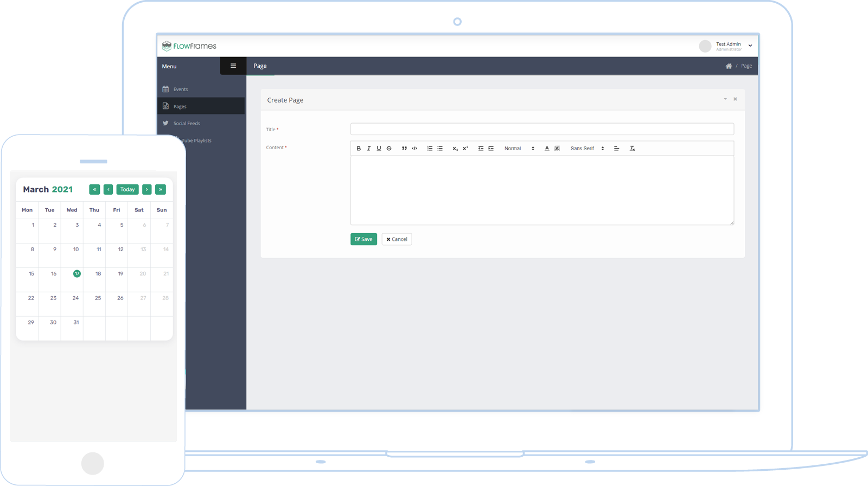The image size is (868, 486).
Task: Apply bullet list formatting
Action: [440, 149]
